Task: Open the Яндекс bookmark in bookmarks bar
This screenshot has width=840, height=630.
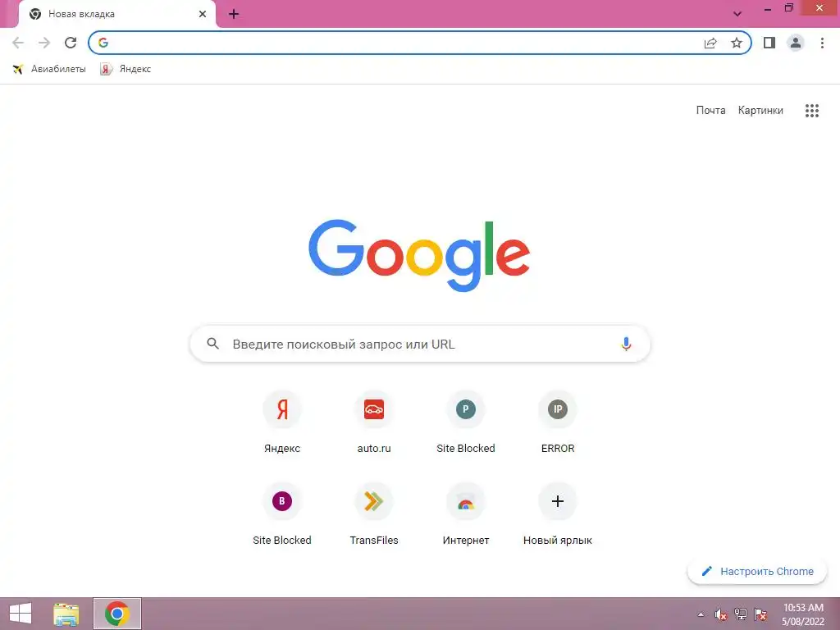Action: click(126, 69)
